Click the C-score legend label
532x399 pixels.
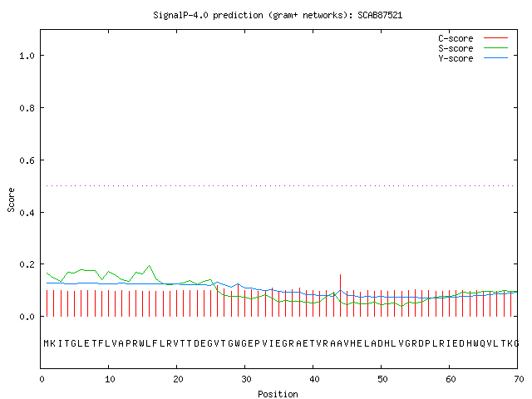(456, 38)
